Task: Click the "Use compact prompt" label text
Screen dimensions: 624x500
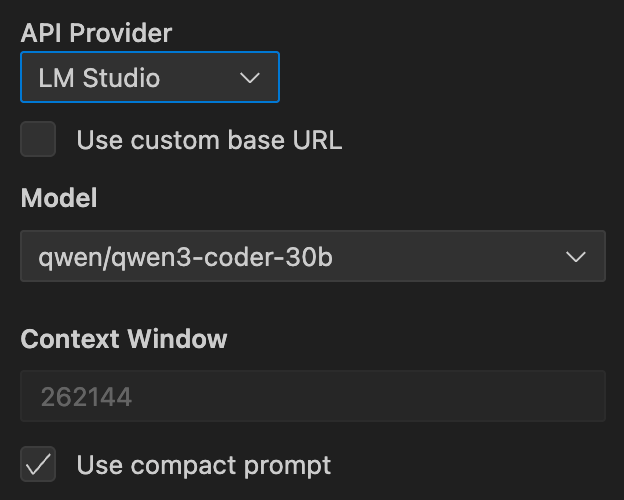Action: pos(203,465)
